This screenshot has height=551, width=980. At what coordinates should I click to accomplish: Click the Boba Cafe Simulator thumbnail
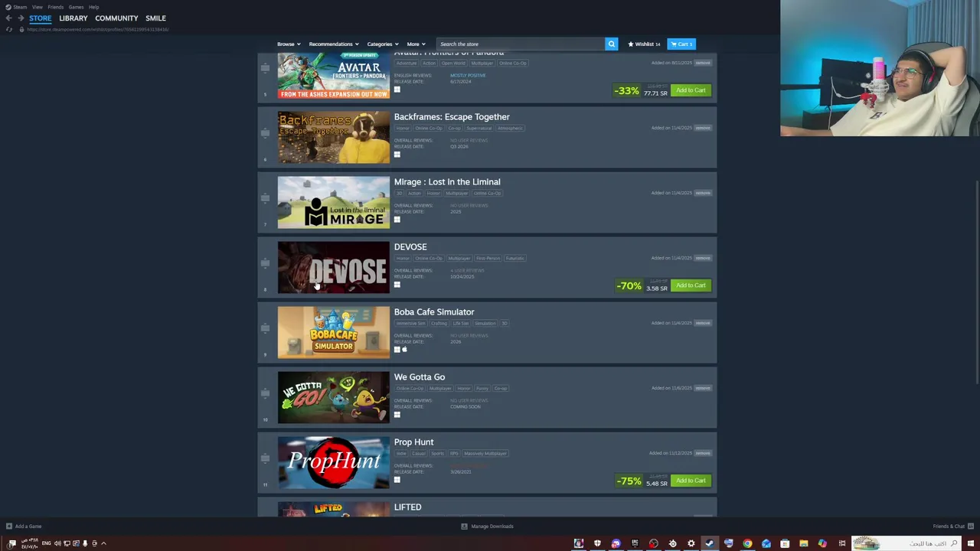click(x=334, y=332)
